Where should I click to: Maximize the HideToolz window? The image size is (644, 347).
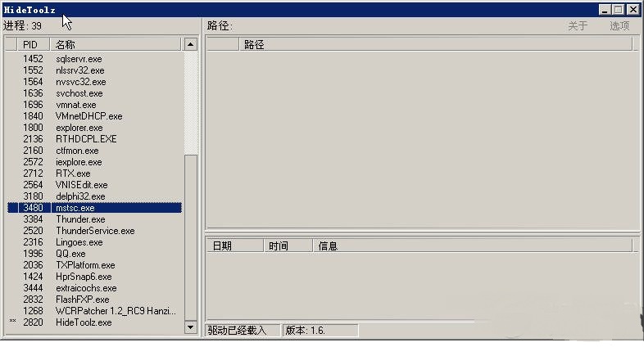[618, 10]
